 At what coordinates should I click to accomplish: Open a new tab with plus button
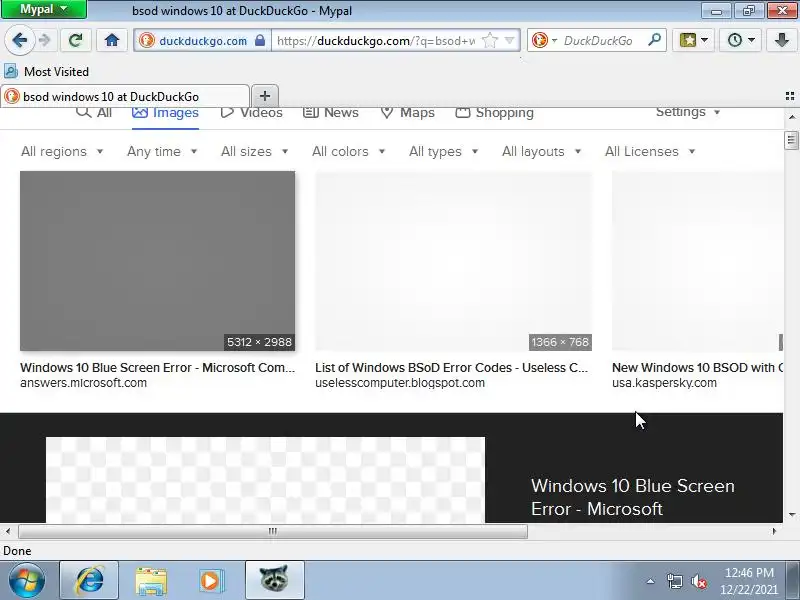point(265,96)
